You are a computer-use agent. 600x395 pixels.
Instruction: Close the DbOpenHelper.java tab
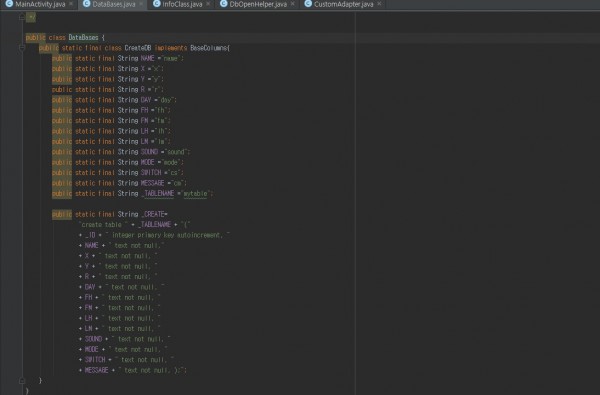[292, 4]
